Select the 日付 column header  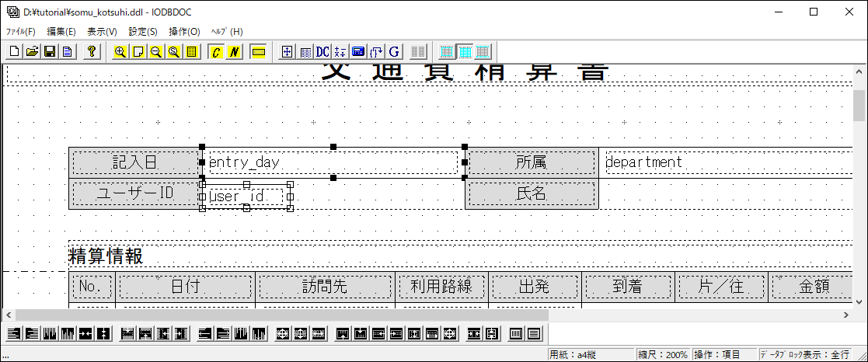click(186, 286)
